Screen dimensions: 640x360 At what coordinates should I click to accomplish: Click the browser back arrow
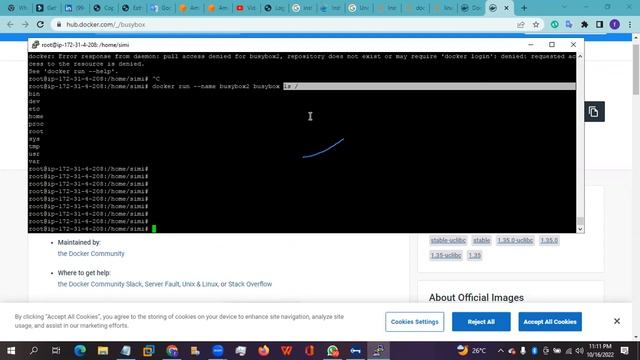click(10, 24)
